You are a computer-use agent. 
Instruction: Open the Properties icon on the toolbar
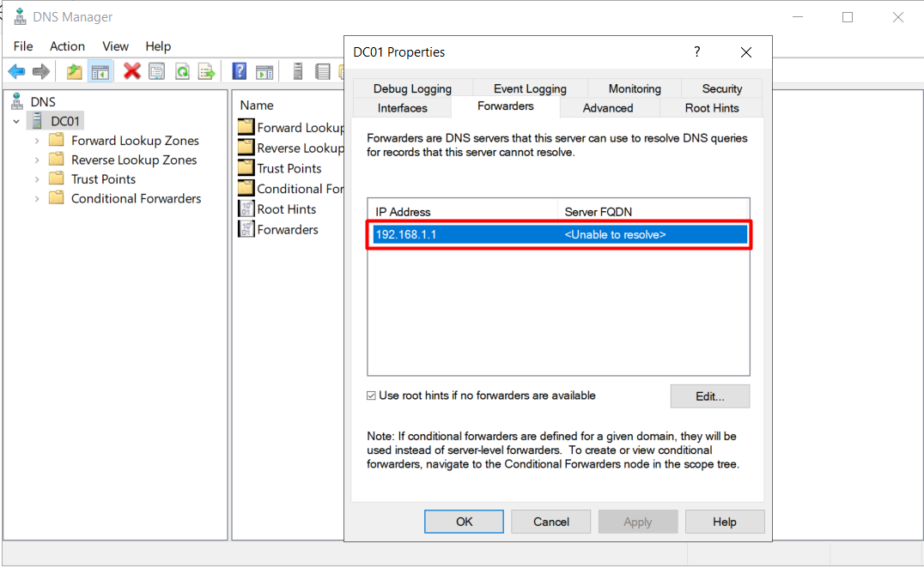[156, 72]
